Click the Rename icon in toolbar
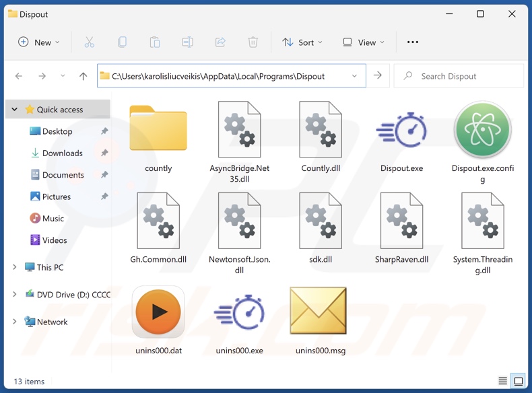Viewport: 532px width, 393px height. (187, 42)
